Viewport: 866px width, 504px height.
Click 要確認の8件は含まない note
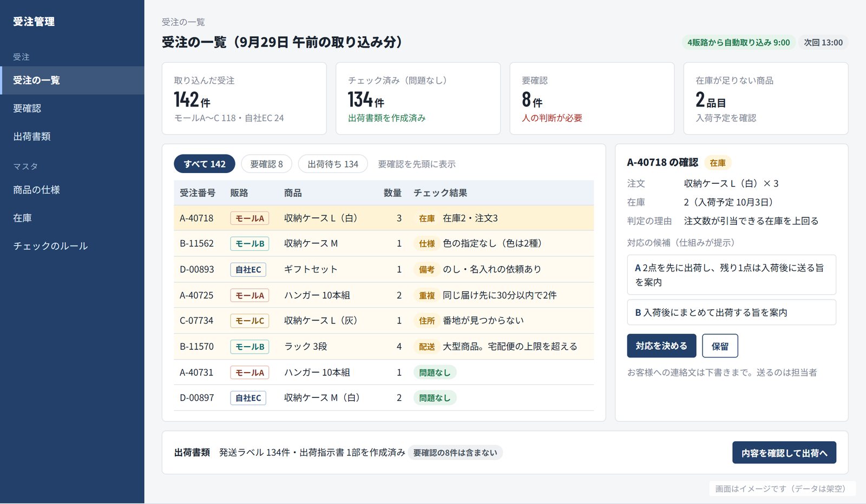455,453
